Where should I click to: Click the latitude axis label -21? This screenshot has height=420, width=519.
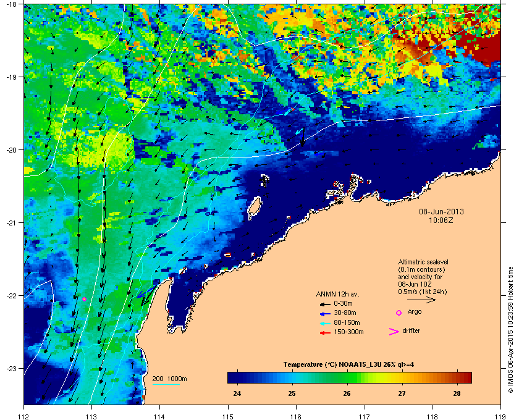11,222
